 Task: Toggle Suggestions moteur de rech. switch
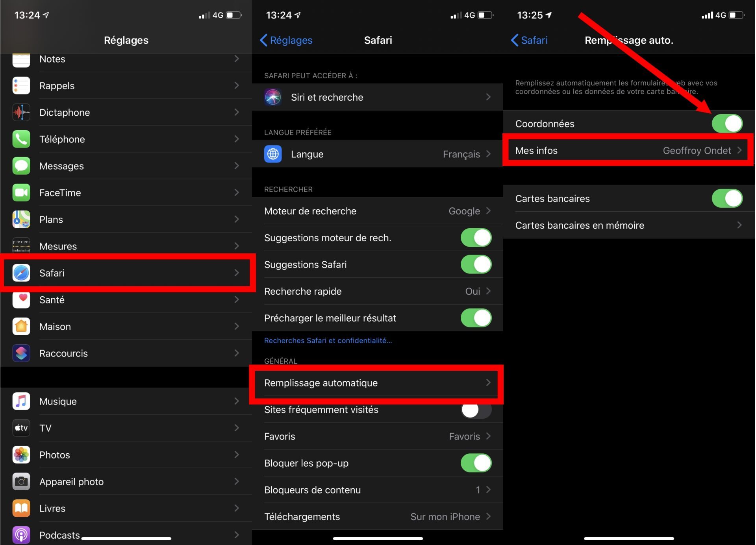pos(476,238)
